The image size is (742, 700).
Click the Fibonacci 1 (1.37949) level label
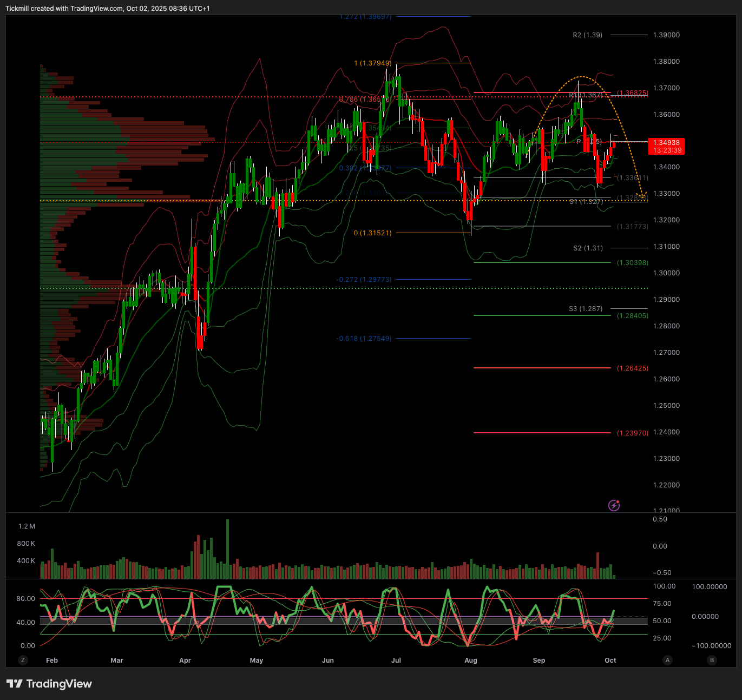pos(372,63)
